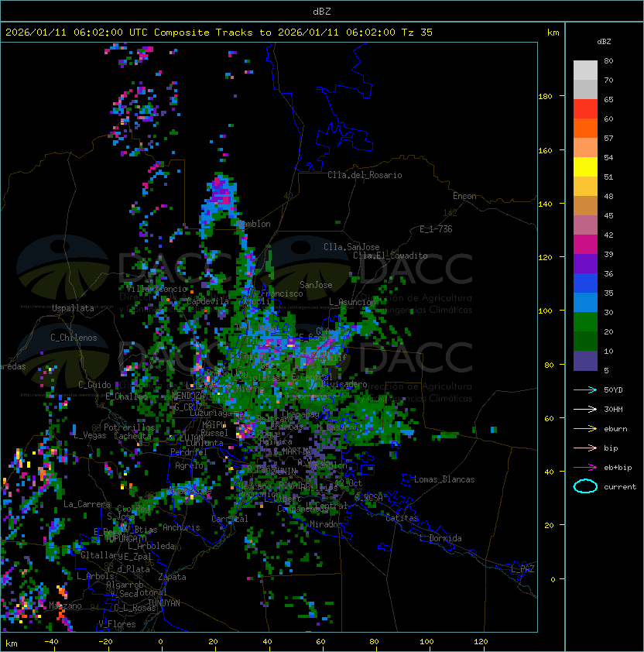Click the Mirador place label

(x=327, y=524)
